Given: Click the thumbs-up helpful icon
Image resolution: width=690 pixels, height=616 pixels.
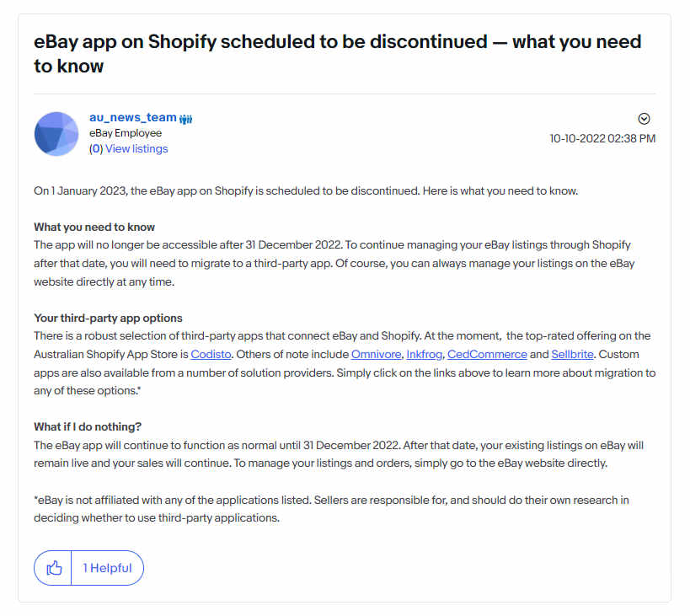Looking at the screenshot, I should (54, 569).
